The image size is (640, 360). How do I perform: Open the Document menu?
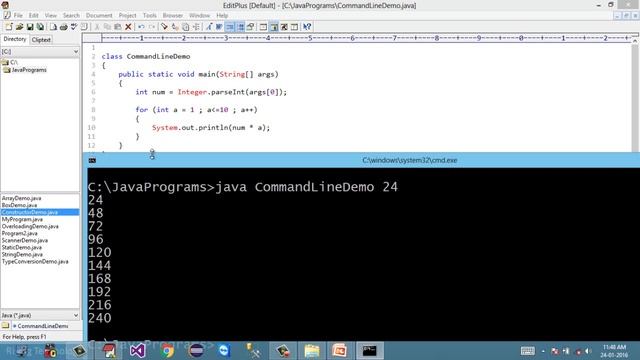pos(99,16)
